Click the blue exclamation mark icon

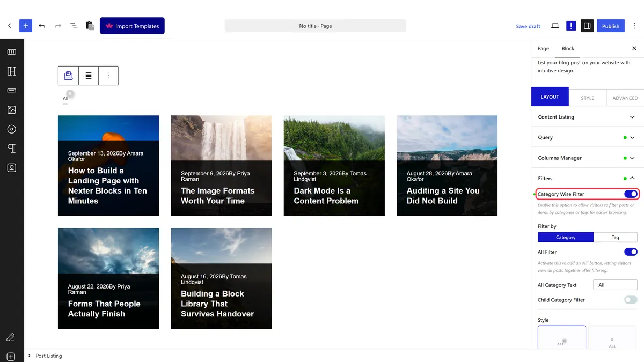[571, 26]
